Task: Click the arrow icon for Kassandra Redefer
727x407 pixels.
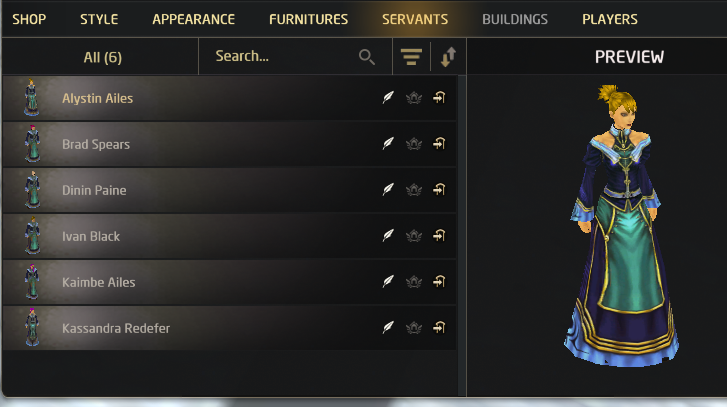Action: pyautogui.click(x=439, y=328)
